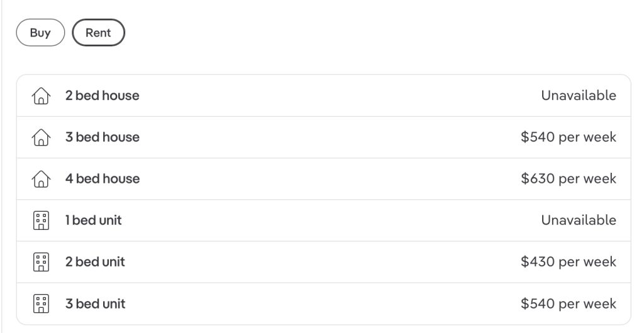This screenshot has height=333, width=644.
Task: Switch to the Buy option
Action: [x=40, y=33]
